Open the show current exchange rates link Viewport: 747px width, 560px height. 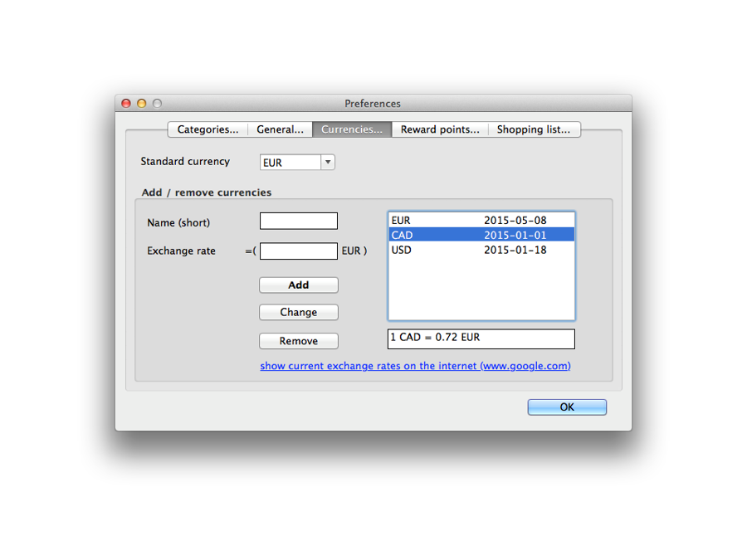tap(415, 366)
